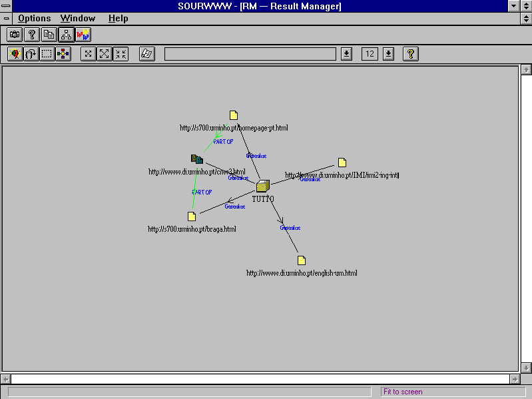Click the expand outward arrows icon

[x=105, y=54]
